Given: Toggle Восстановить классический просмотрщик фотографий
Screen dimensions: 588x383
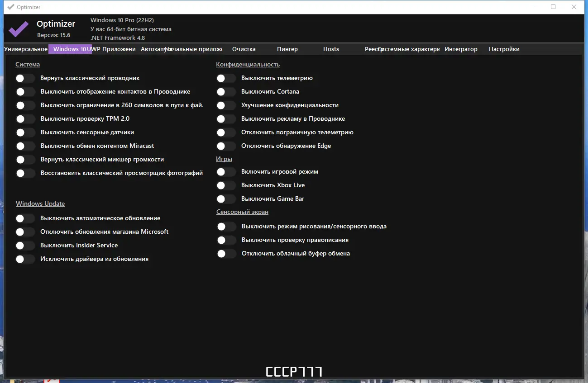Looking at the screenshot, I should (25, 173).
